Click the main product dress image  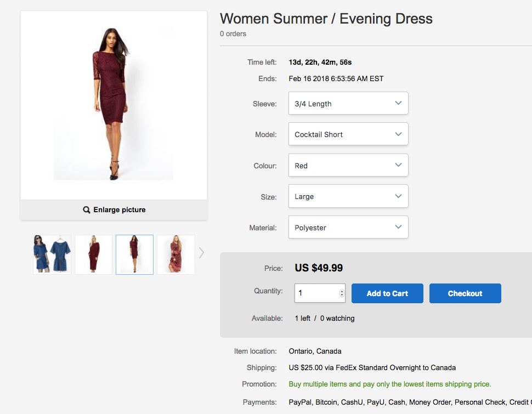coord(114,104)
